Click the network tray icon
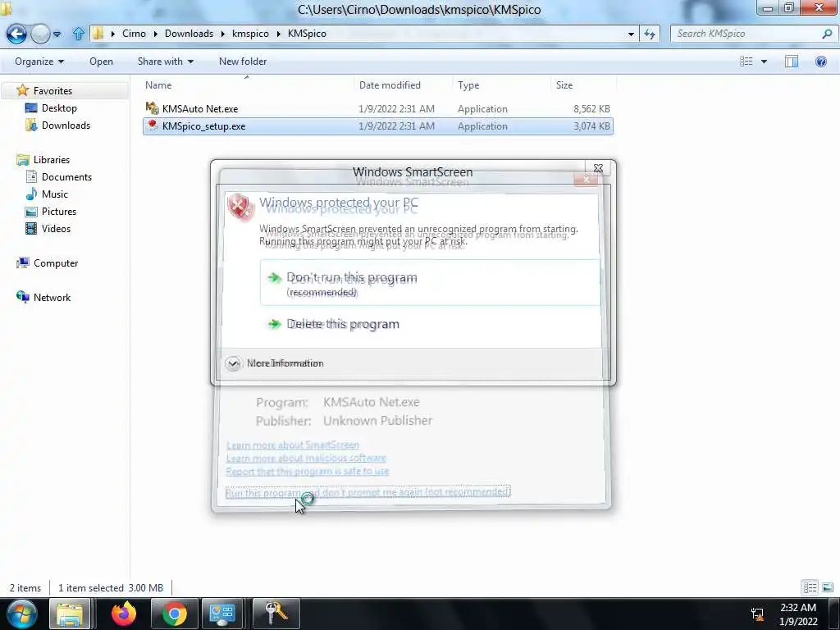The image size is (840, 630). click(757, 614)
